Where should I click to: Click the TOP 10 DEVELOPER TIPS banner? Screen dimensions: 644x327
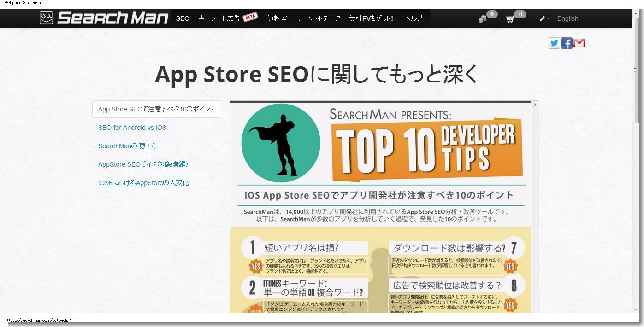(x=427, y=151)
